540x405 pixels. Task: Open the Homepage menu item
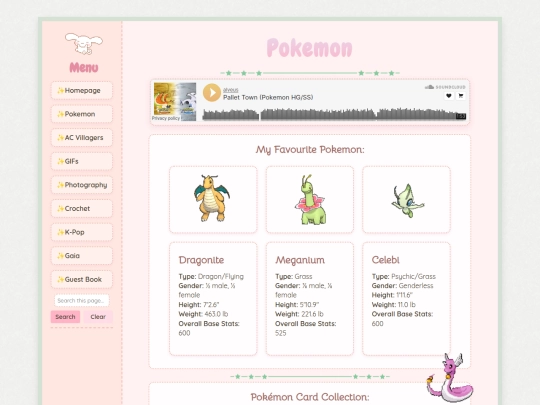pyautogui.click(x=82, y=91)
